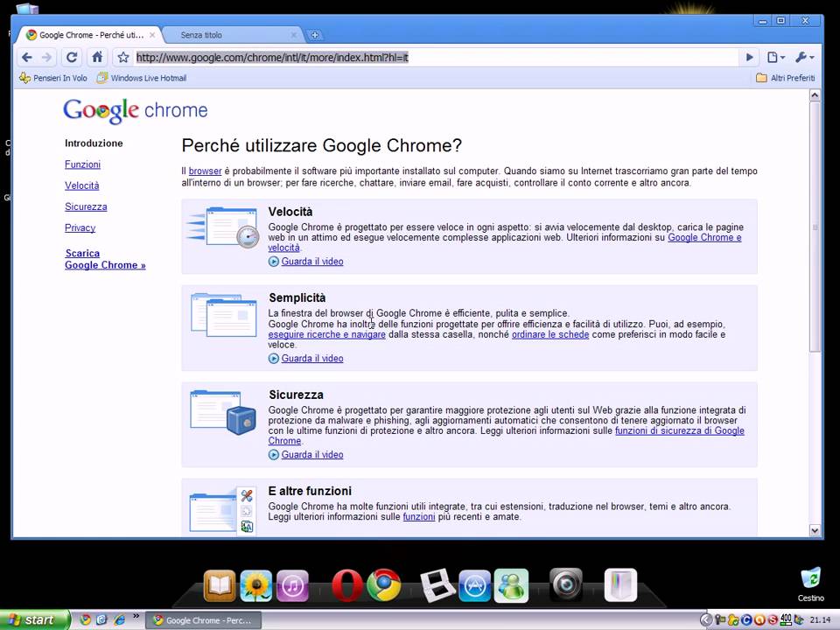Bookmark this page with the star icon

point(123,58)
